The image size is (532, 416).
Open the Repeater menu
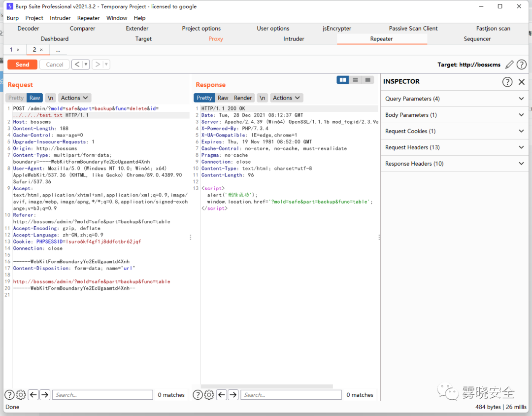point(88,18)
